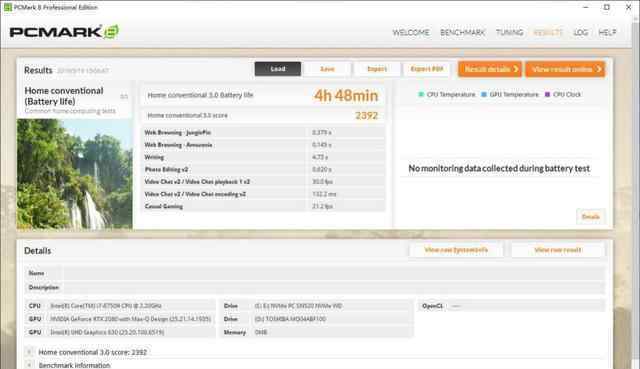Click the Export PDF button
This screenshot has height=369, width=640.
tap(427, 69)
